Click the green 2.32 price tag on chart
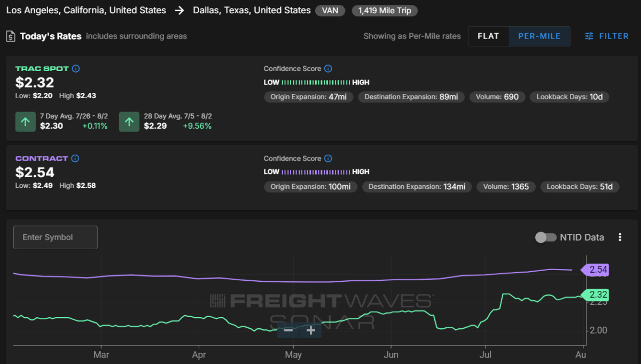This screenshot has height=364, width=641. pos(595,295)
